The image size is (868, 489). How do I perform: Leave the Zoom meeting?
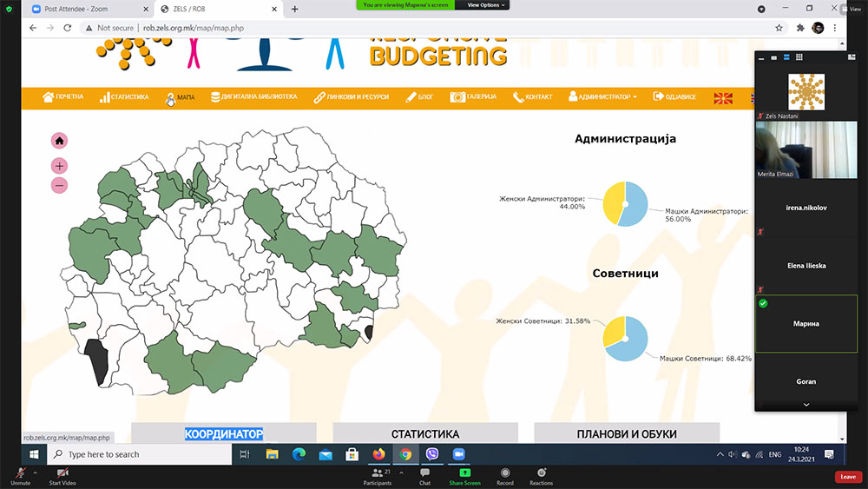[848, 477]
